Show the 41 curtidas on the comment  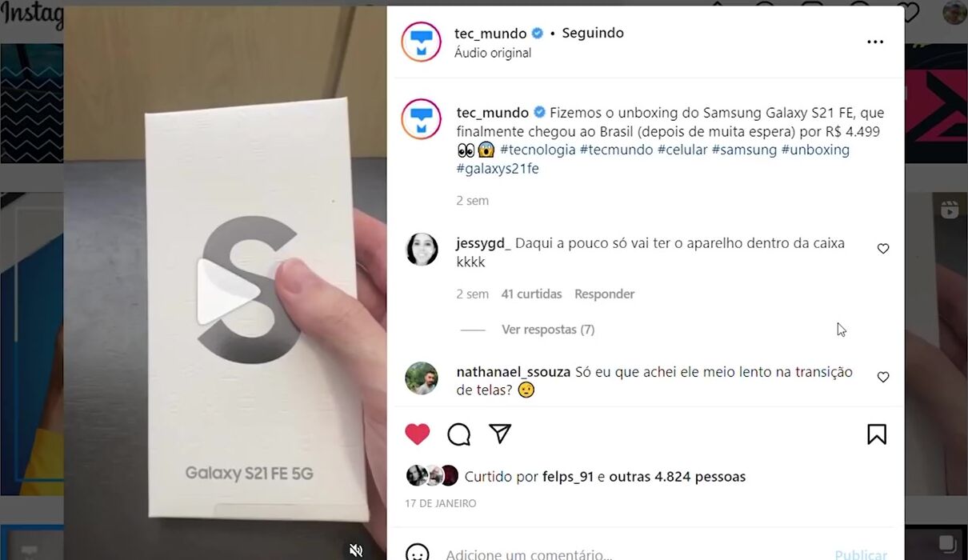pos(531,294)
